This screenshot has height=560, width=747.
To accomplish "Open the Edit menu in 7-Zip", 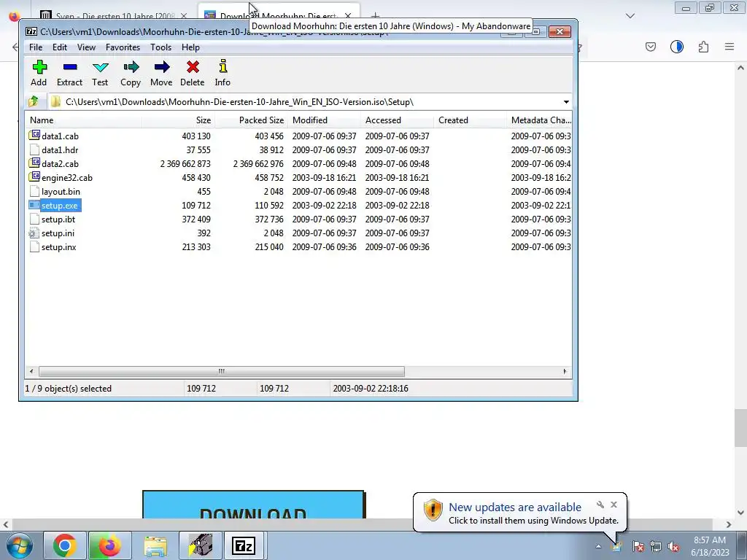I will pos(60,47).
